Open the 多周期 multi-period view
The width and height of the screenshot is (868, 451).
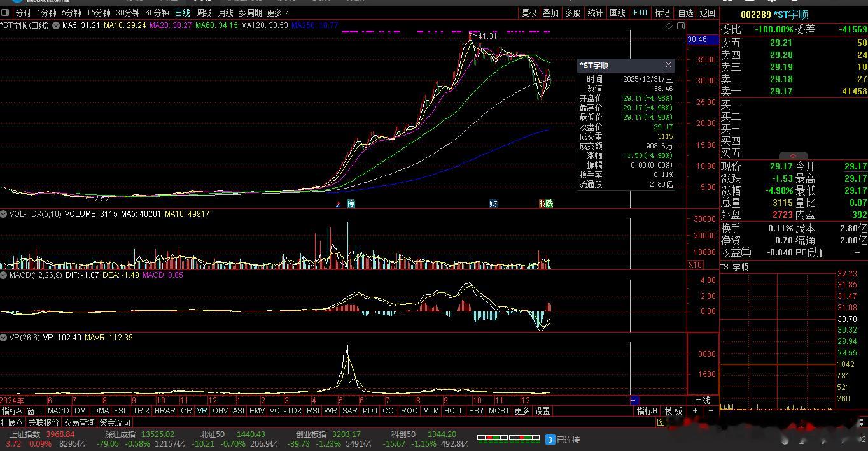tap(251, 13)
